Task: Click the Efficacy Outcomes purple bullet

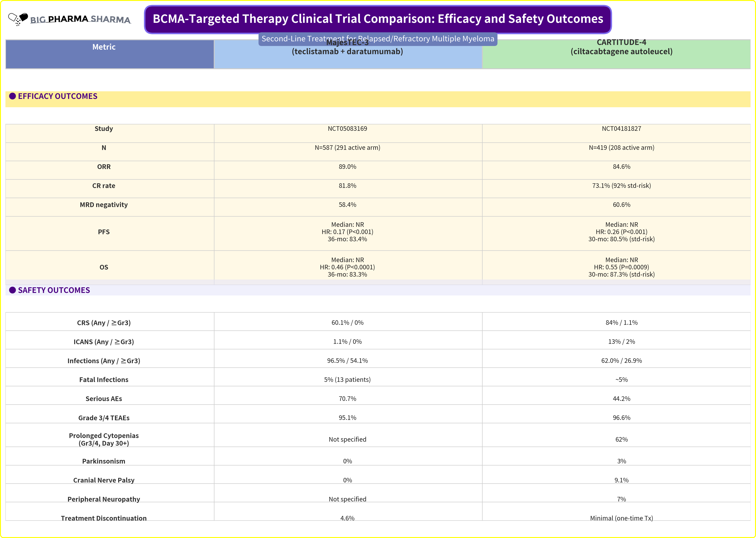Action: tap(13, 96)
